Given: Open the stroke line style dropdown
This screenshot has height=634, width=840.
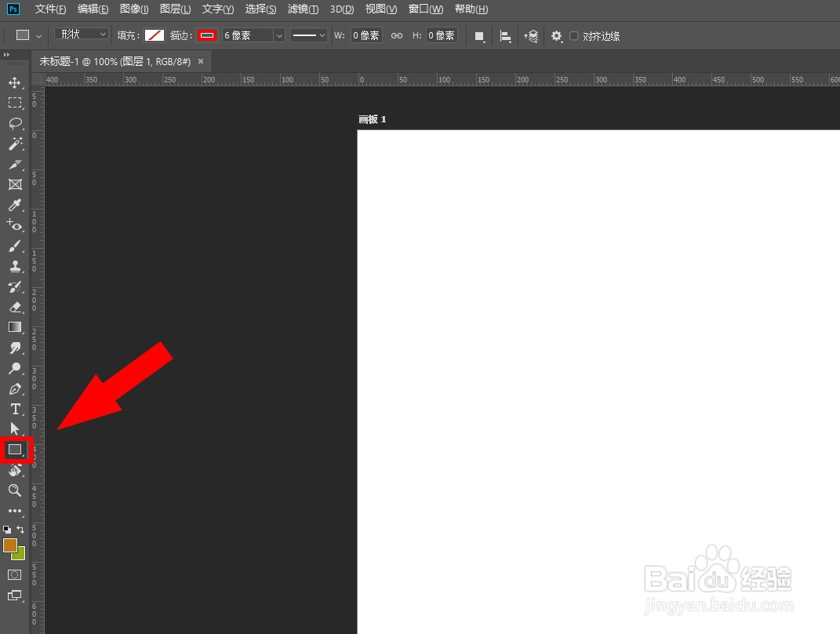Looking at the screenshot, I should 309,36.
